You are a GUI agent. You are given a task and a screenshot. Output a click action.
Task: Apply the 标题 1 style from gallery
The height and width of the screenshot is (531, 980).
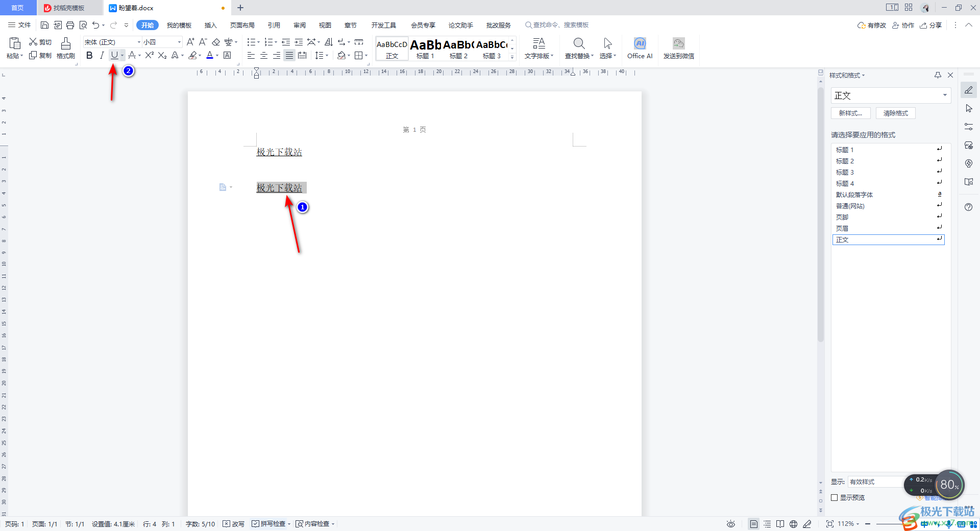pos(425,49)
